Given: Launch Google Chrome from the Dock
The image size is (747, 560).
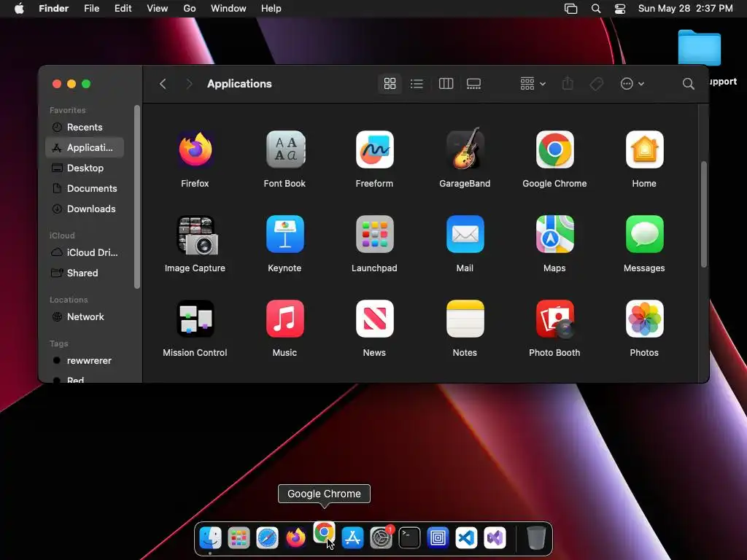Looking at the screenshot, I should 324,532.
